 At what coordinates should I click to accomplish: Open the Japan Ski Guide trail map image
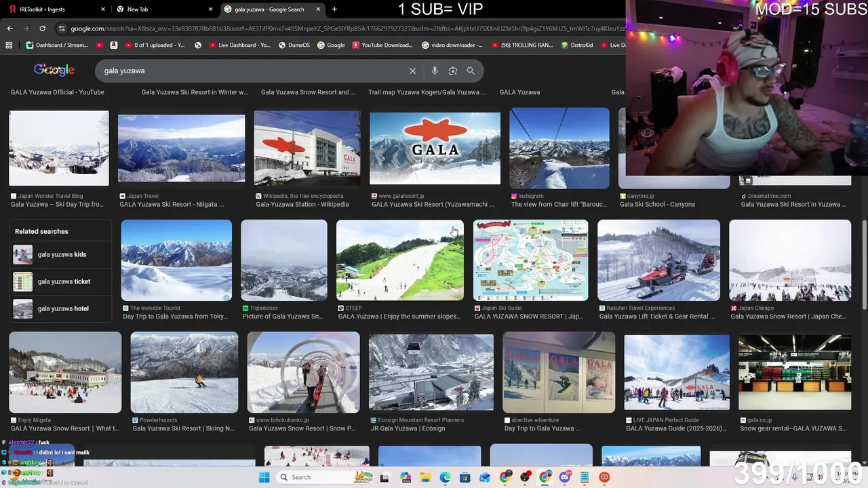530,260
